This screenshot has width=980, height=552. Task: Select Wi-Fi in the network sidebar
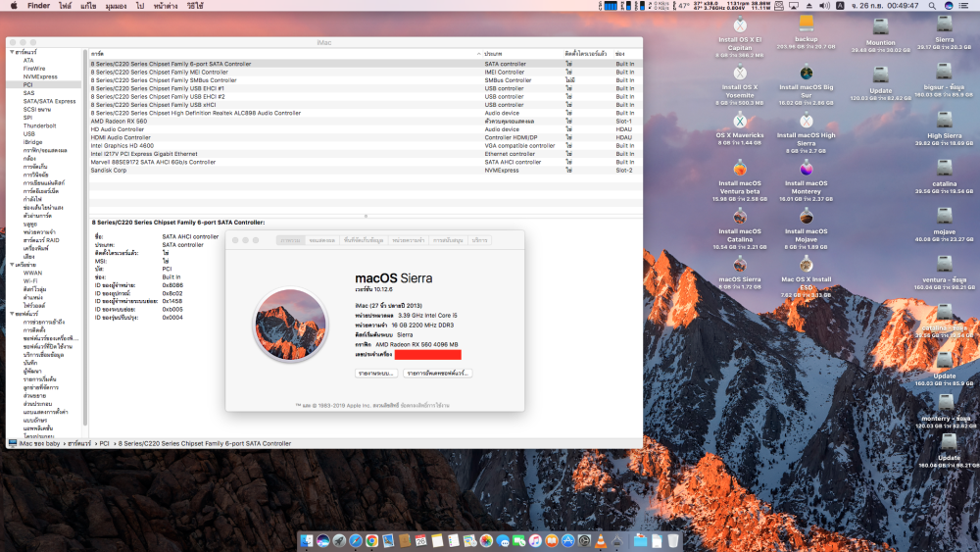coord(30,281)
